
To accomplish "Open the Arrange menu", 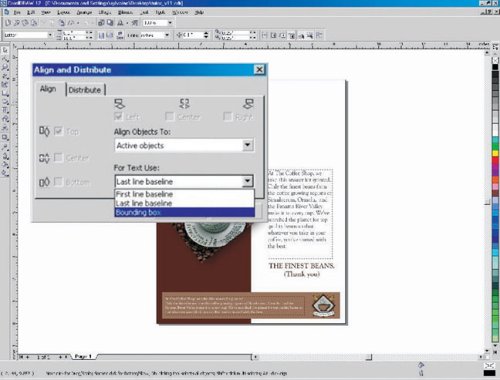I will tap(84, 12).
